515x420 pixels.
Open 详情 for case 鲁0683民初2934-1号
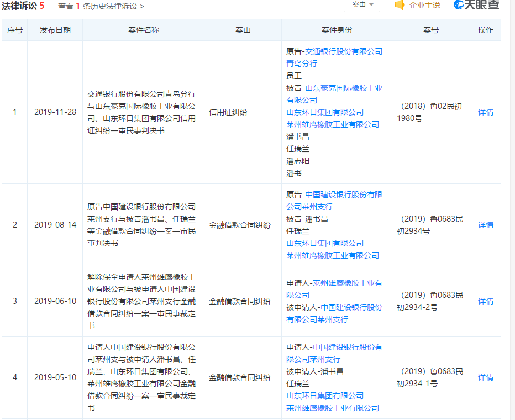click(x=486, y=377)
